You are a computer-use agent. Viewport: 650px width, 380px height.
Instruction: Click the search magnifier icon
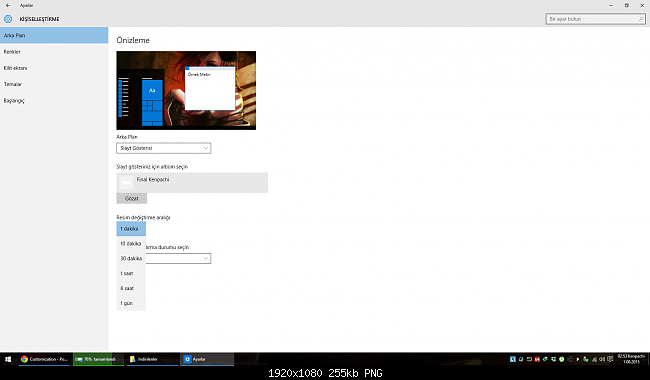pos(641,19)
